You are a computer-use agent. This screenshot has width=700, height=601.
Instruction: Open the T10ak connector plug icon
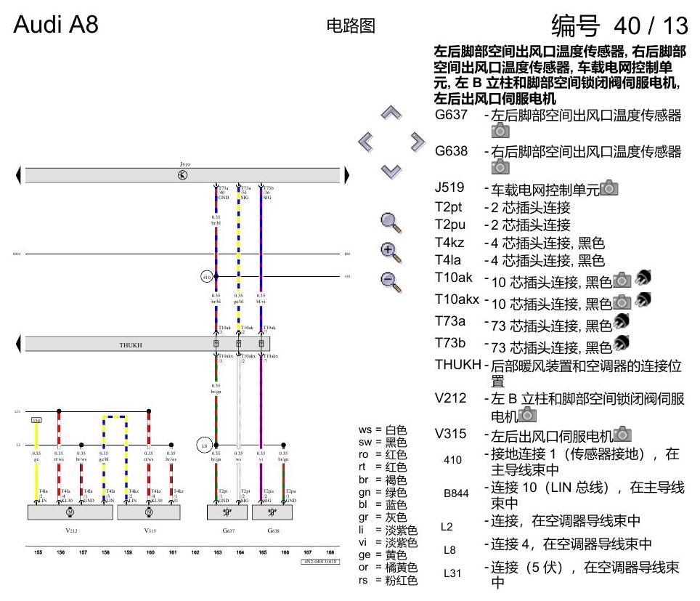[x=643, y=278]
